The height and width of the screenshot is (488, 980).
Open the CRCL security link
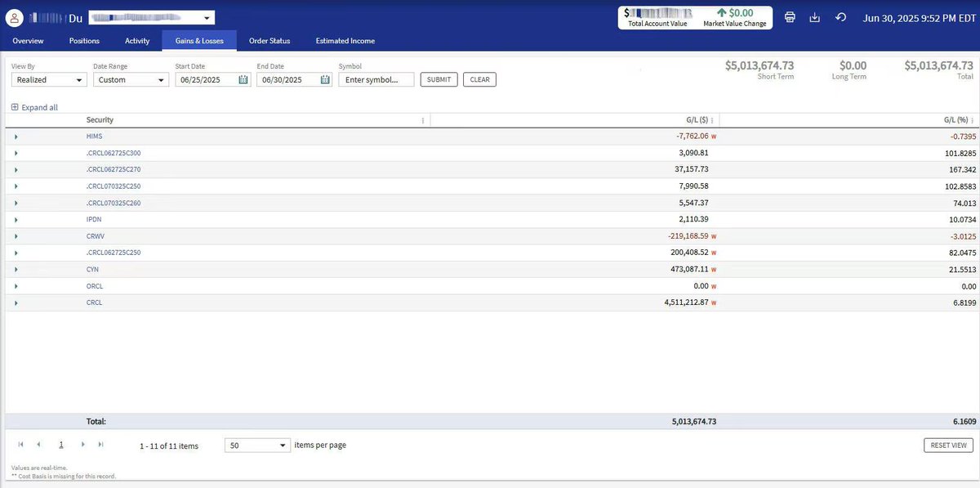[94, 302]
